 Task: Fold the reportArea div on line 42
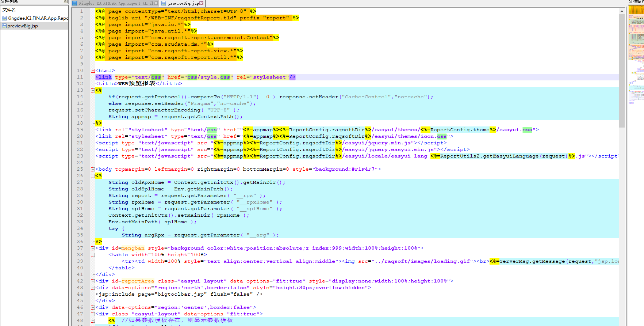93,281
